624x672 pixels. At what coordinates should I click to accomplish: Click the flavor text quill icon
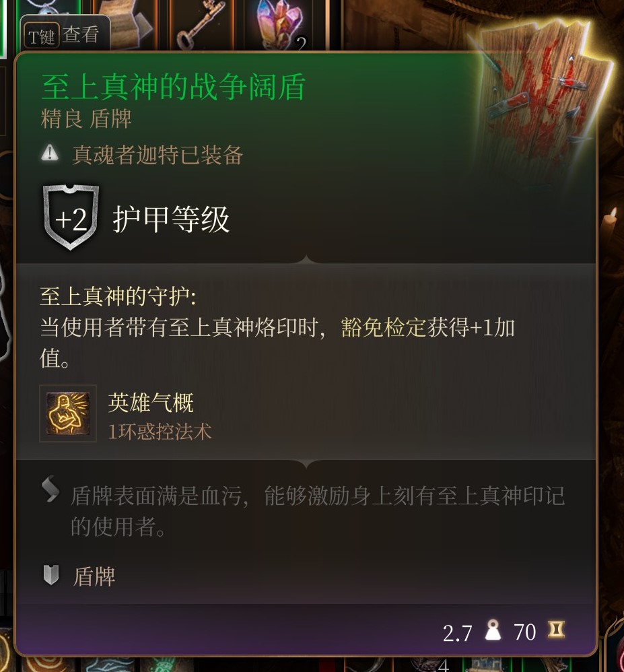(50, 489)
